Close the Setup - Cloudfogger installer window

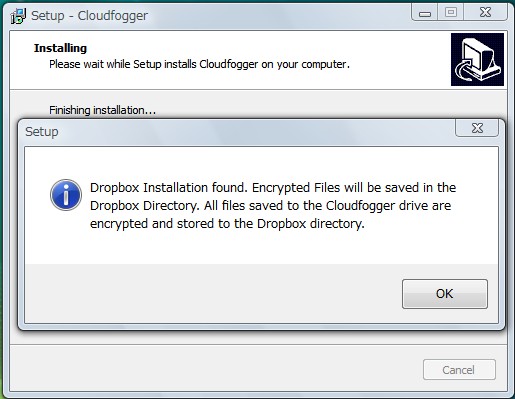click(486, 13)
